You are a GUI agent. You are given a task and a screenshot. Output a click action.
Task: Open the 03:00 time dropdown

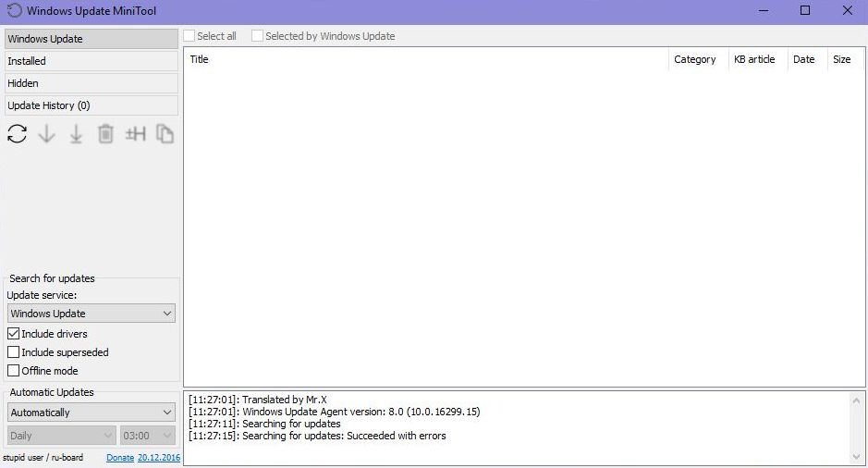click(x=147, y=436)
